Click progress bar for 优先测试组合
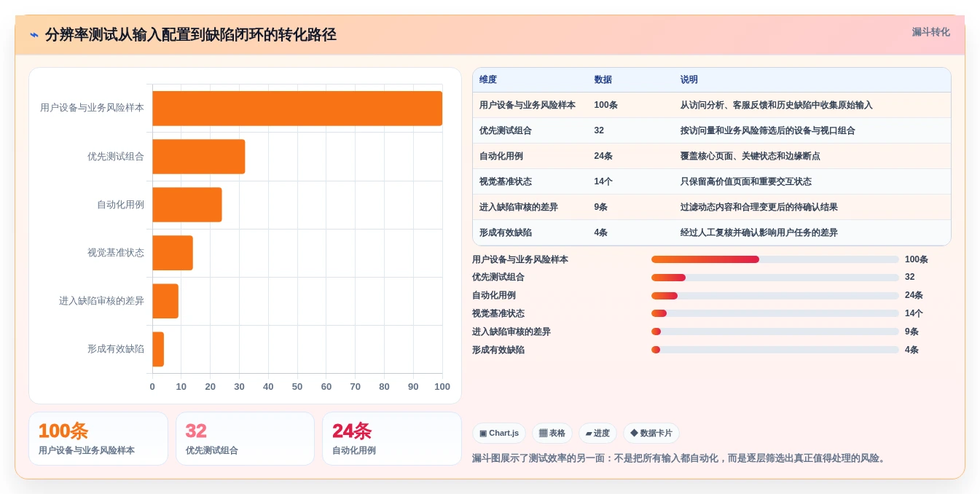This screenshot has height=494, width=980. coord(775,278)
